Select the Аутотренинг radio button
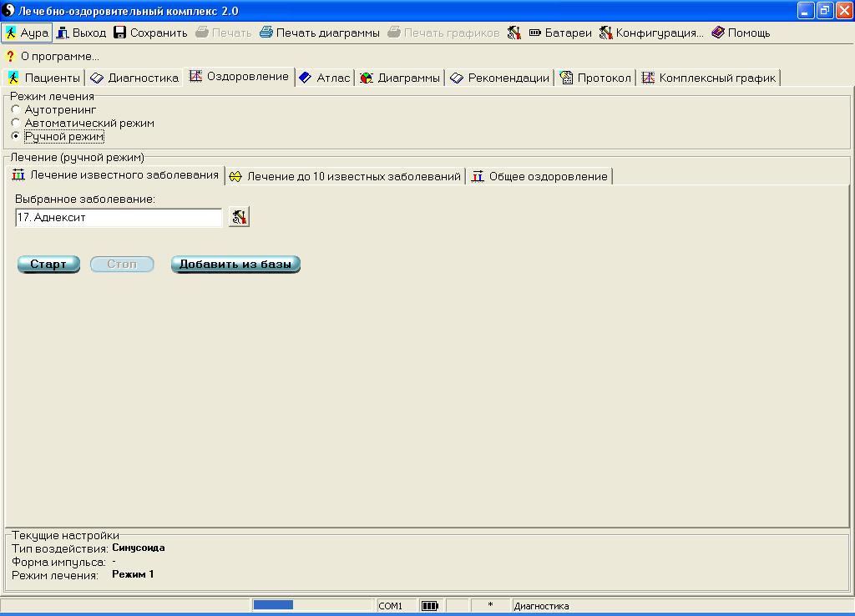The image size is (855, 616). (16, 109)
